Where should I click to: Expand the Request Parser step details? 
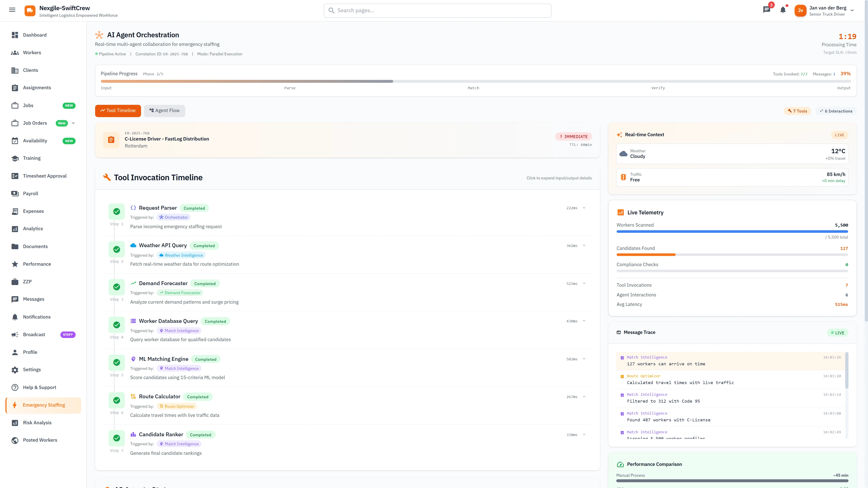(x=584, y=208)
